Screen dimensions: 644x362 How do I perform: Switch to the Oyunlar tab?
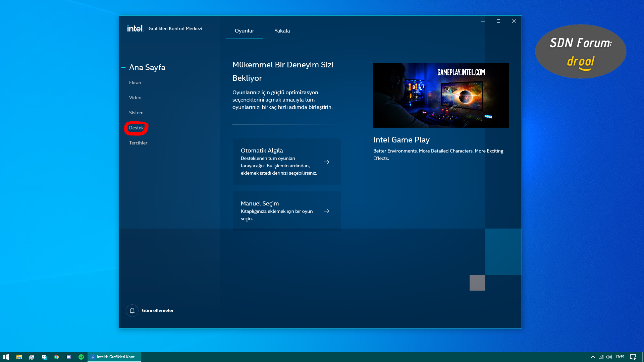244,31
